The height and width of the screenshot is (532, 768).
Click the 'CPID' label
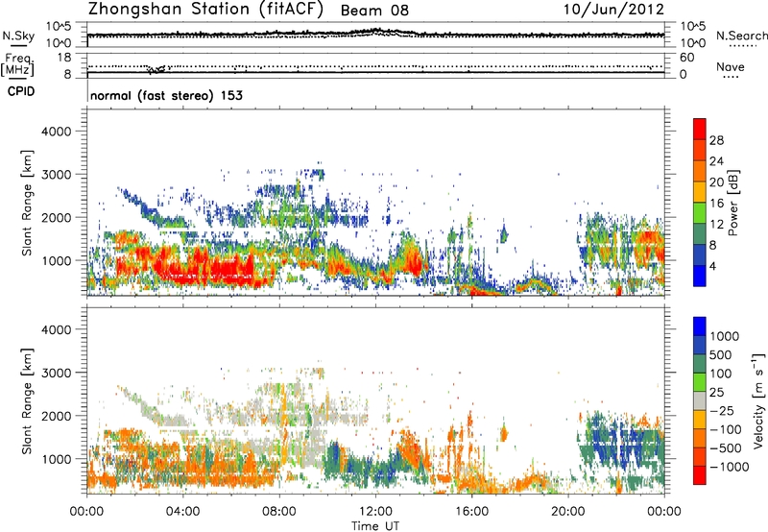21,91
